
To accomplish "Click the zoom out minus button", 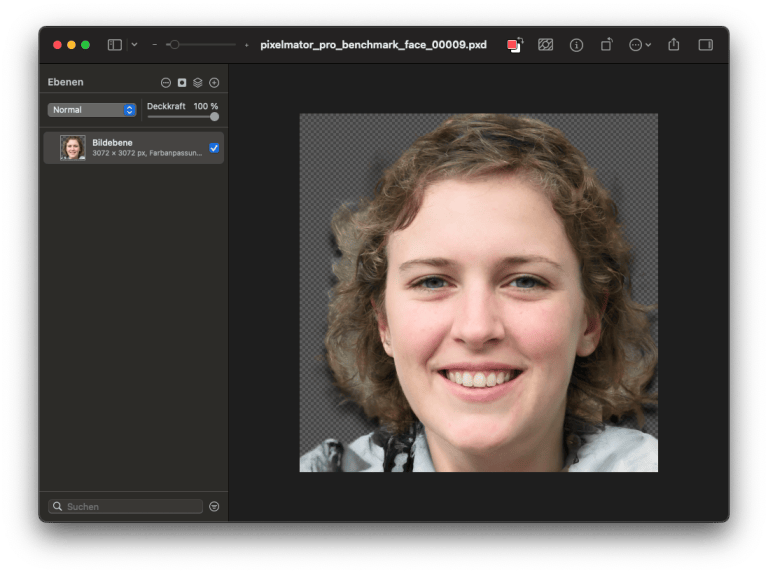I will pos(155,45).
